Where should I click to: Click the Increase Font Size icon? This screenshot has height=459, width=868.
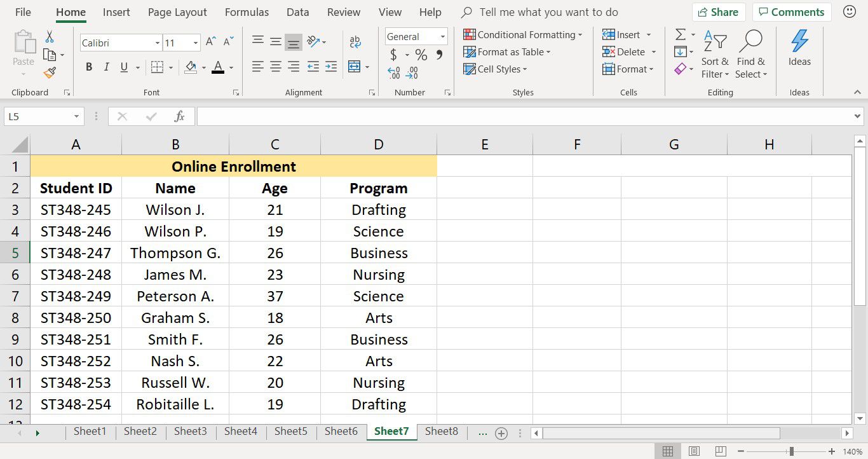(x=210, y=43)
